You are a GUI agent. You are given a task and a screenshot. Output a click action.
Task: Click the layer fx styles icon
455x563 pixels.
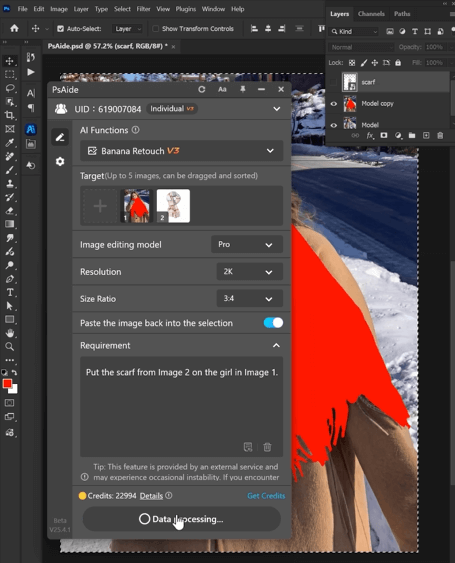pyautogui.click(x=370, y=135)
